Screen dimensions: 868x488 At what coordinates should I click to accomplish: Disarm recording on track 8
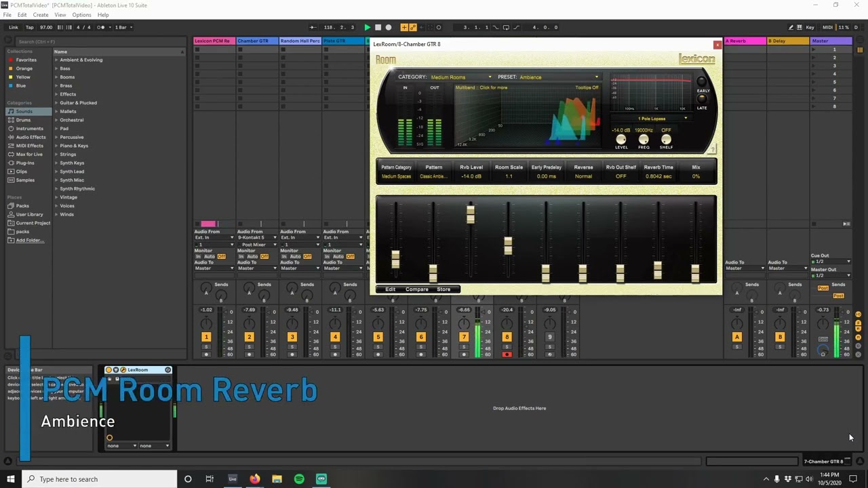[x=507, y=354]
